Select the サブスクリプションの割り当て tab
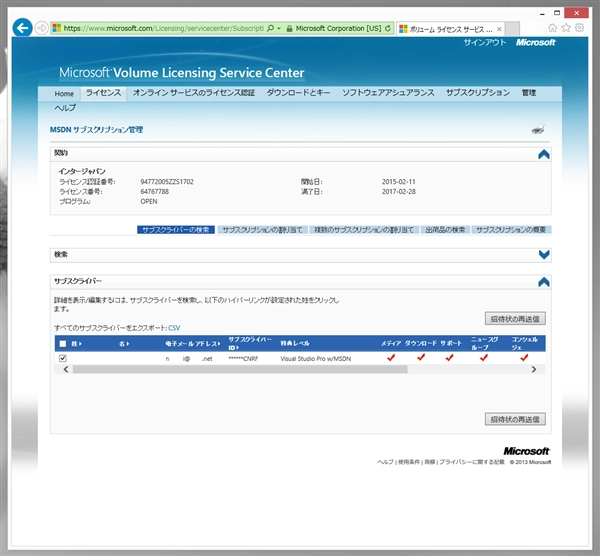 262,230
